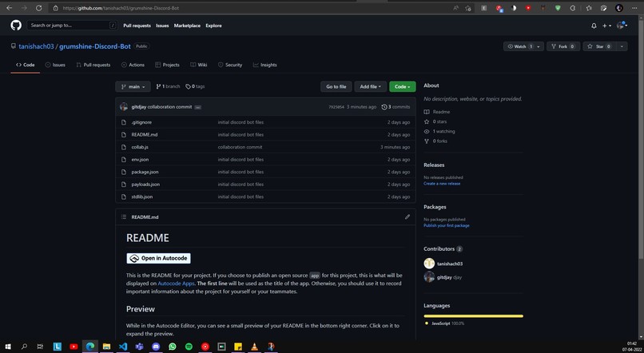The width and height of the screenshot is (644, 353).
Task: Open the notifications bell
Action: coord(594,26)
